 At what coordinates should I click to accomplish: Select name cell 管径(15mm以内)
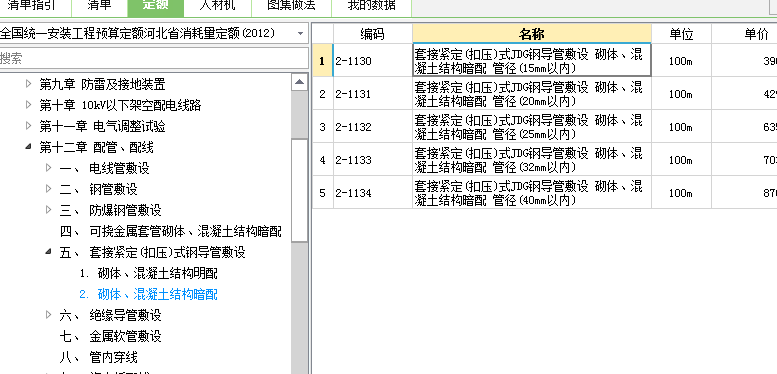tap(532, 60)
